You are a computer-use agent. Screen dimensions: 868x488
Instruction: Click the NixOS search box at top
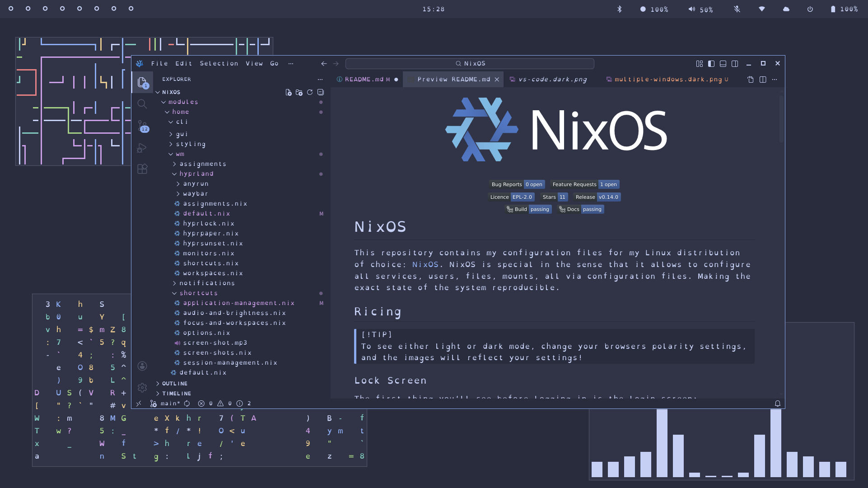[x=469, y=63]
